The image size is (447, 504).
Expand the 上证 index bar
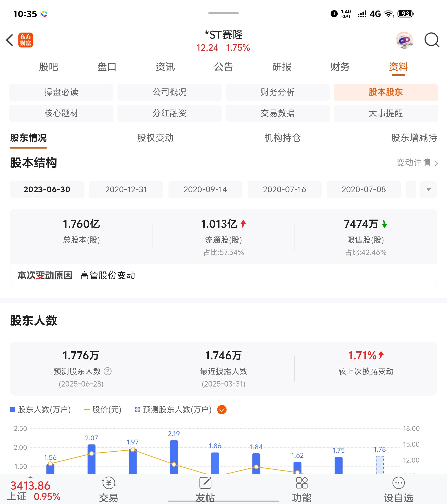(x=30, y=478)
